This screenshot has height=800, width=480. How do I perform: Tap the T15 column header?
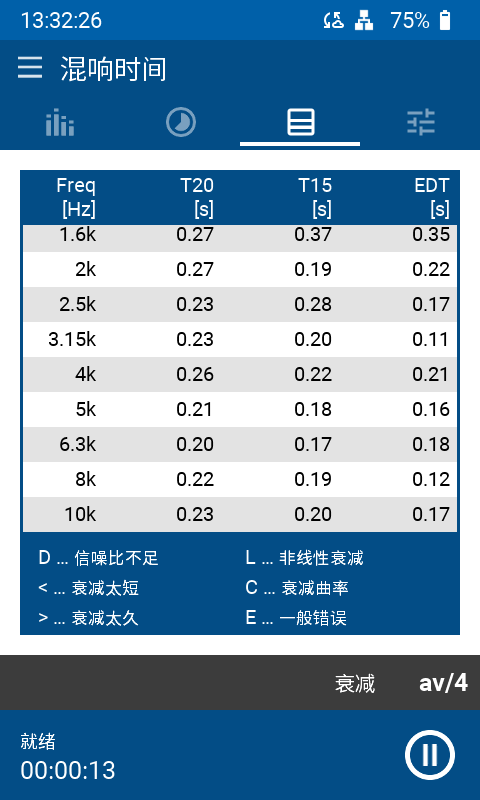(315, 197)
